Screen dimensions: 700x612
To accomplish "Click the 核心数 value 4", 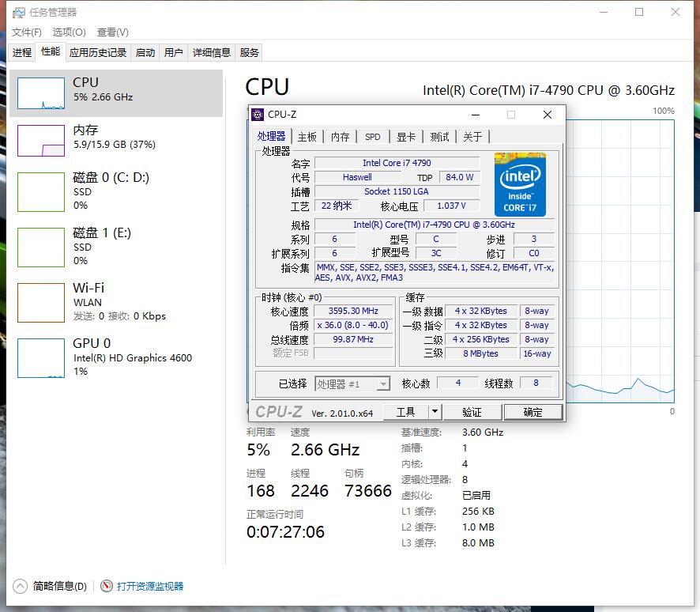I will 458,383.
